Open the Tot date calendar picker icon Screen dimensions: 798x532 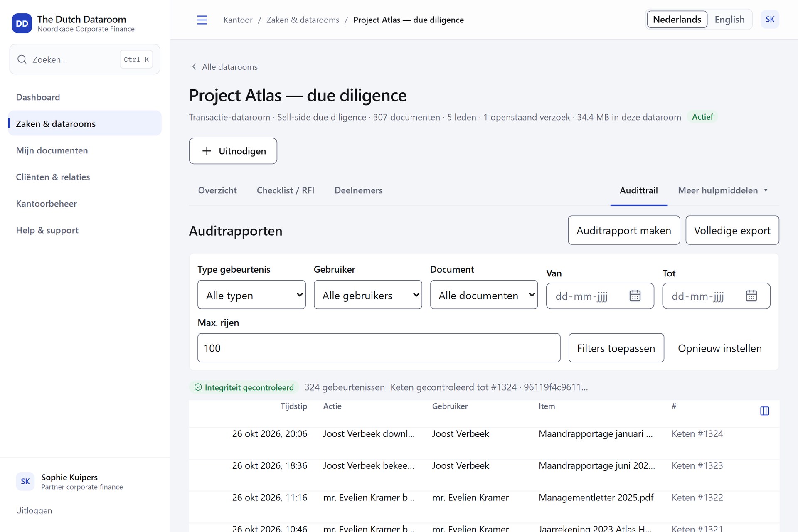click(751, 296)
